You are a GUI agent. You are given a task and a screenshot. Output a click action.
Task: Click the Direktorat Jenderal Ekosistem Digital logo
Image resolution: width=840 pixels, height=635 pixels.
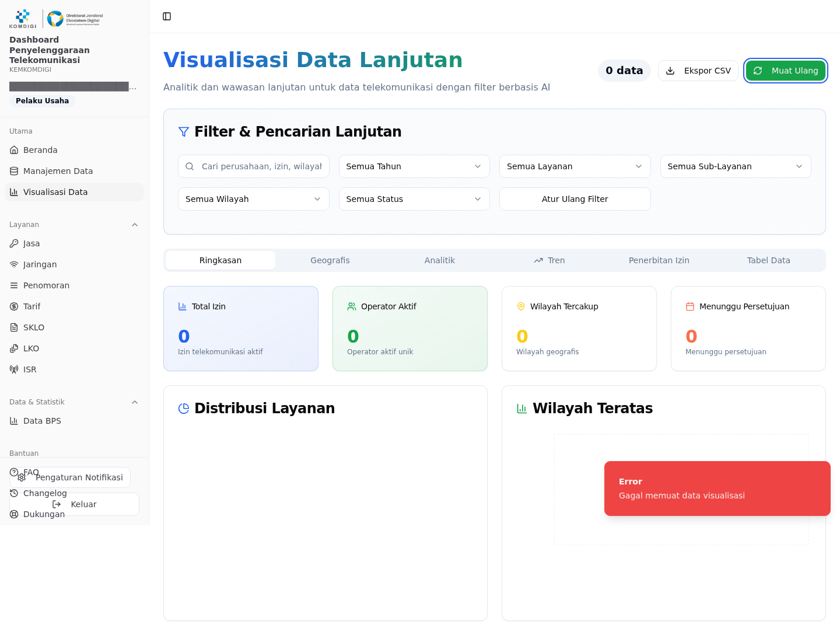(75, 19)
